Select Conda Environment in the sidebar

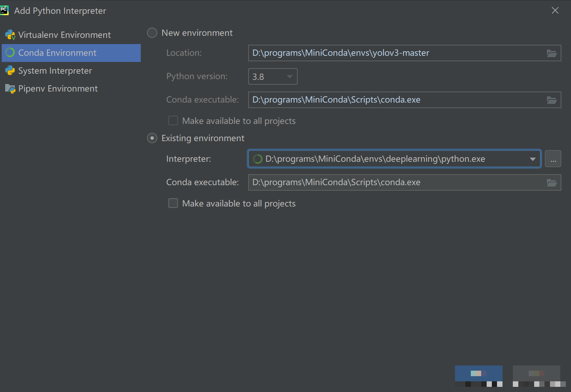click(57, 53)
